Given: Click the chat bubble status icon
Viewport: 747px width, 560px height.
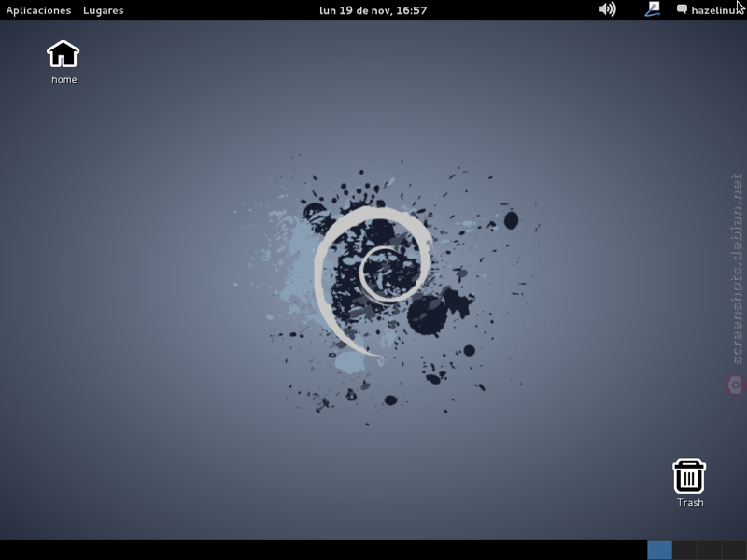Looking at the screenshot, I should [x=682, y=9].
